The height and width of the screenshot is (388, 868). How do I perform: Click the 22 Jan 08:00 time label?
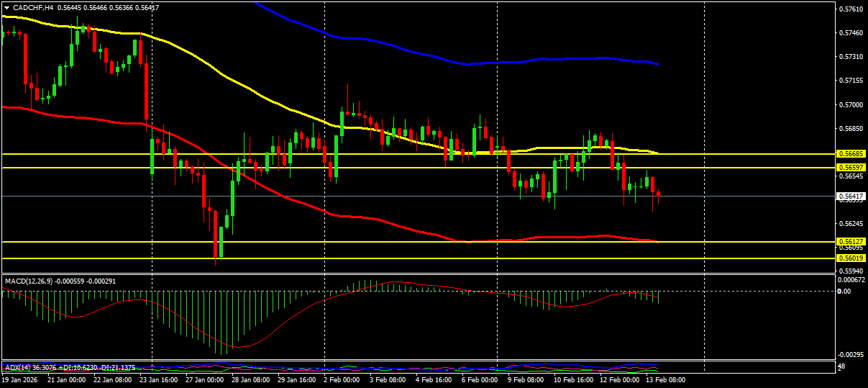[112, 379]
